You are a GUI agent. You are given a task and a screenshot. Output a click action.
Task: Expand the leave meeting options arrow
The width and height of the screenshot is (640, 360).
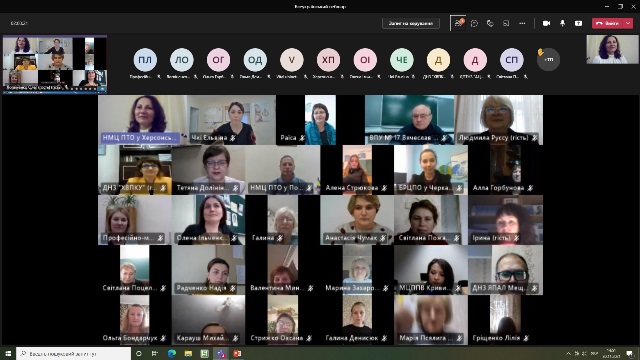[628, 23]
